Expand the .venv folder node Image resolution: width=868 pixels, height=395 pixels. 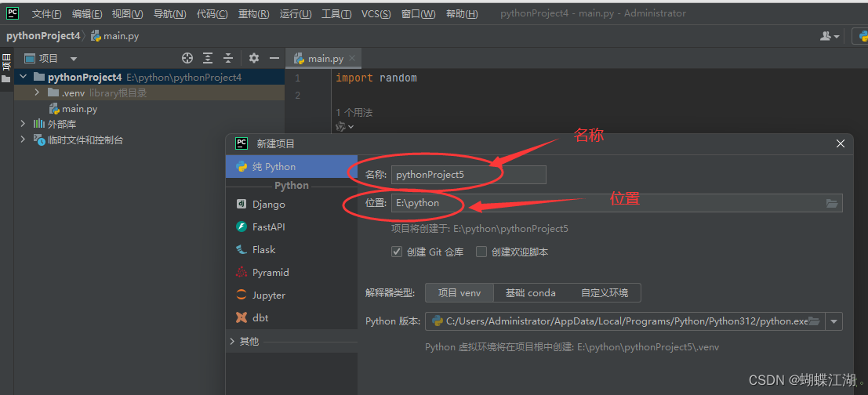coord(37,92)
